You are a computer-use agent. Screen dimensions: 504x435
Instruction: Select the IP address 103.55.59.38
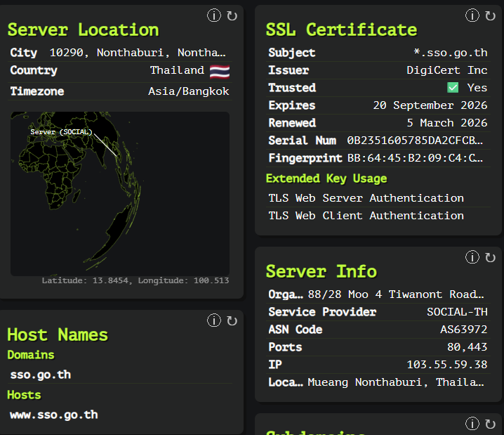446,365
